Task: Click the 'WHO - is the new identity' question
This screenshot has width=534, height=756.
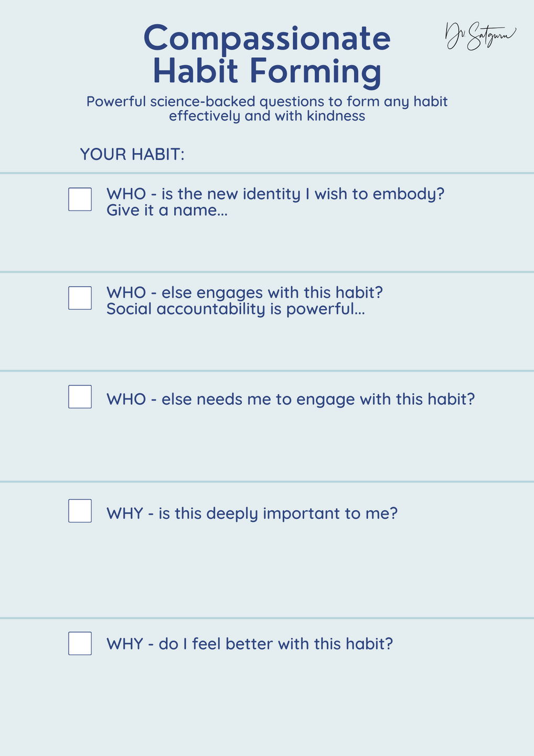Action: (x=275, y=194)
